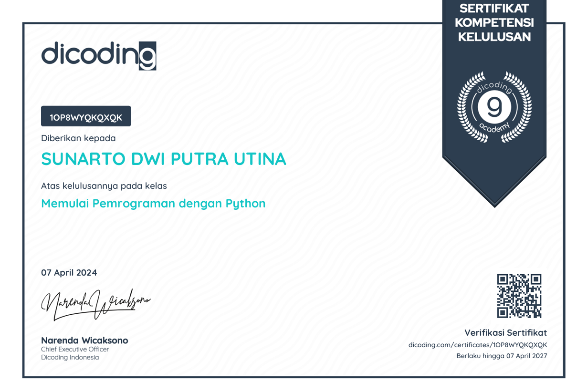Screen dimensions: 587x392
Task: Click the QR code for certificate verification
Action: click(x=519, y=296)
